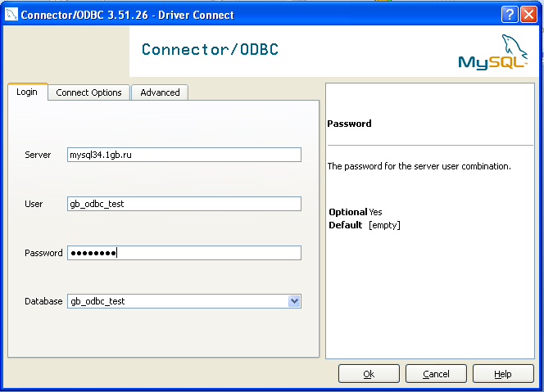Click the password description text
544x392 pixels.
click(419, 166)
